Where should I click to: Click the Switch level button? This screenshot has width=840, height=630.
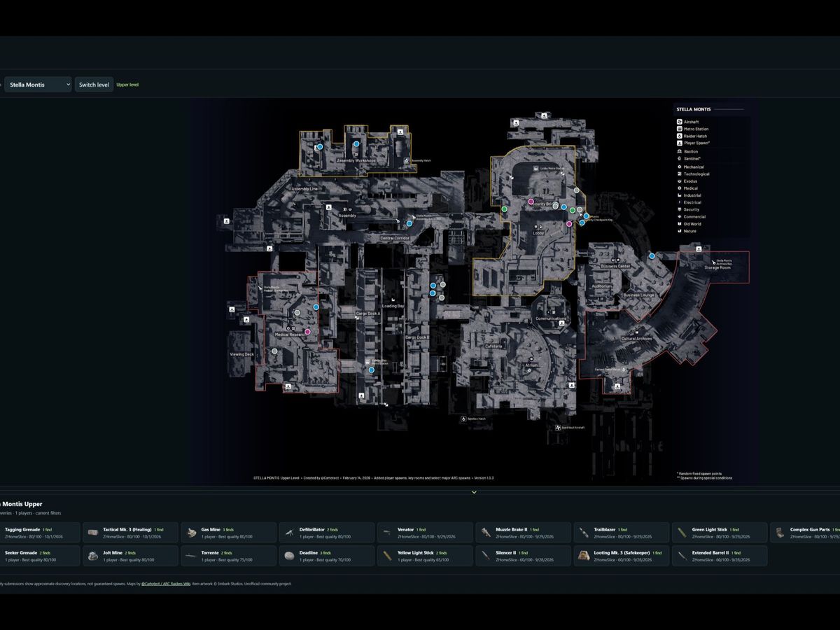[94, 85]
